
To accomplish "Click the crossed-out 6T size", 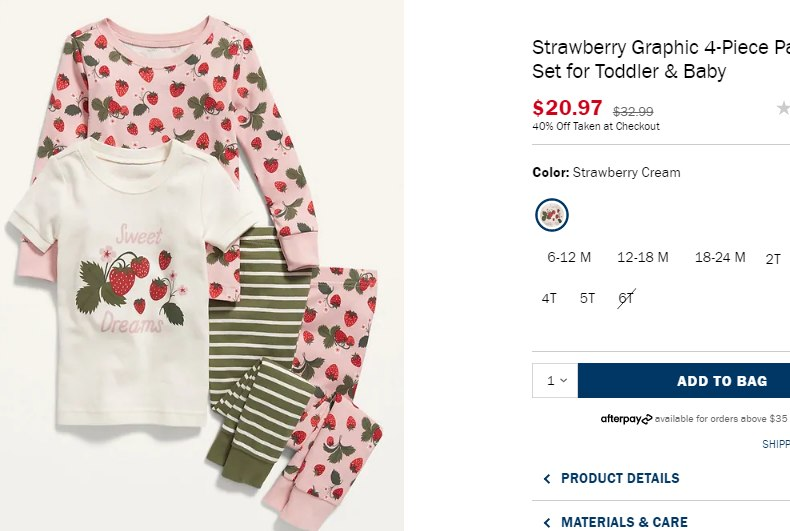I will pos(627,298).
